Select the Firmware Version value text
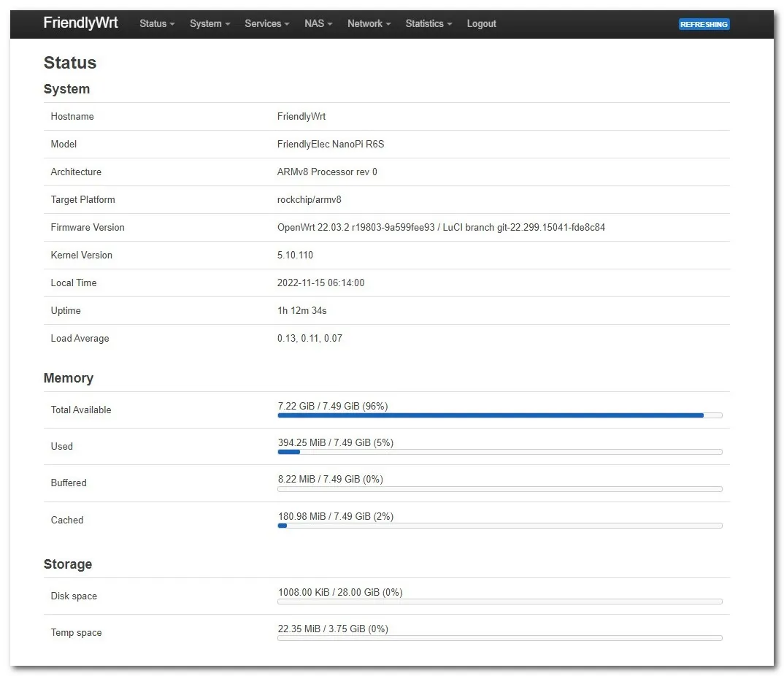 (441, 228)
